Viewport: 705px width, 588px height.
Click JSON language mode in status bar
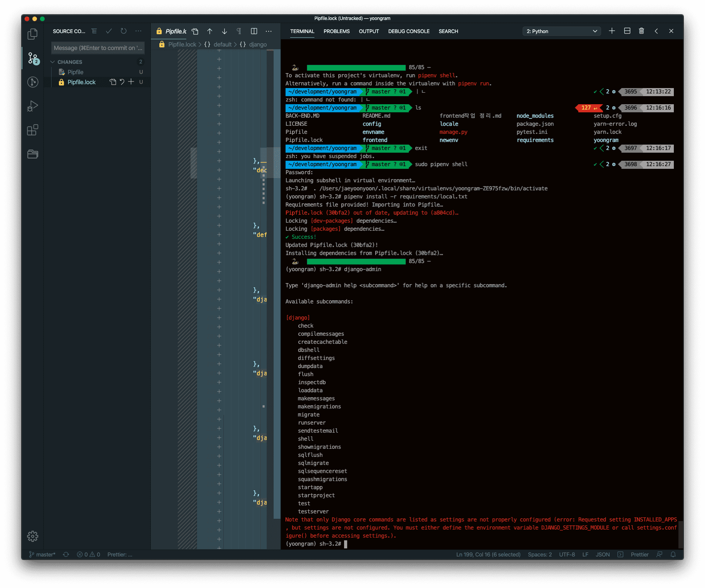click(x=603, y=555)
